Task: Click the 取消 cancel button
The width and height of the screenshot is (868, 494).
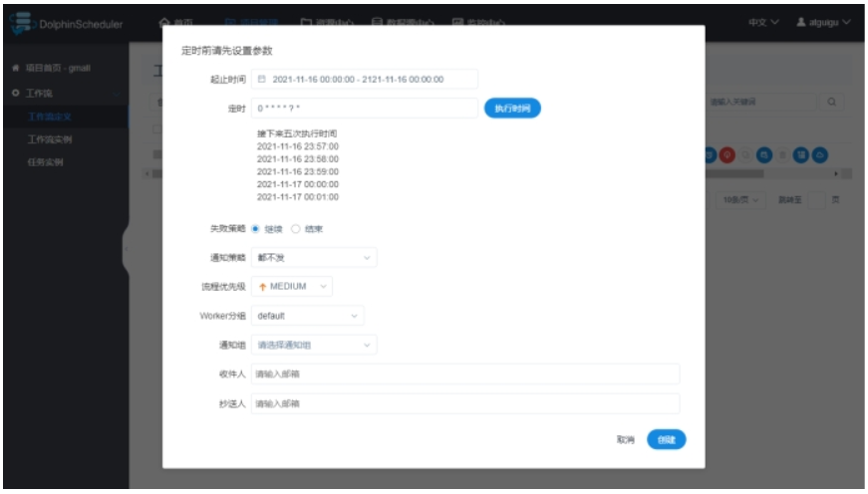Action: tap(626, 440)
